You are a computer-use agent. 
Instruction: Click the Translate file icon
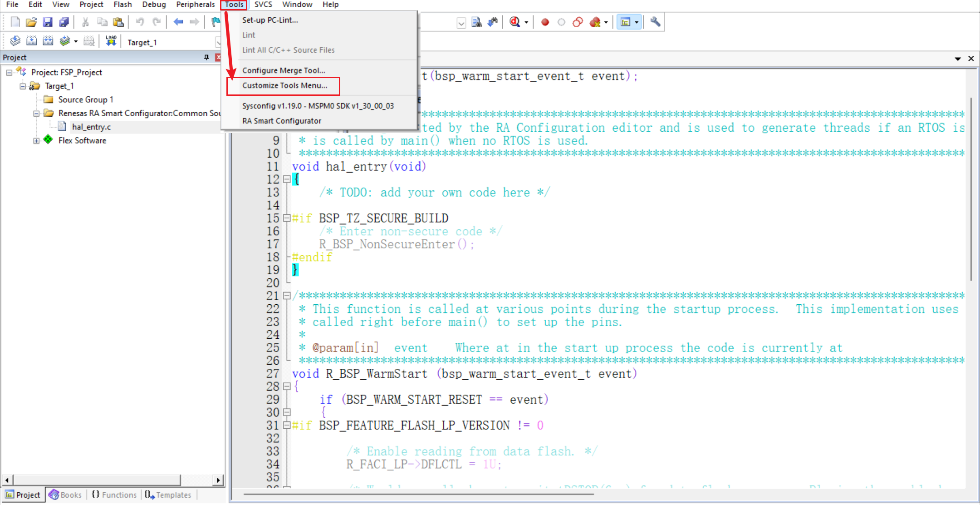click(15, 41)
